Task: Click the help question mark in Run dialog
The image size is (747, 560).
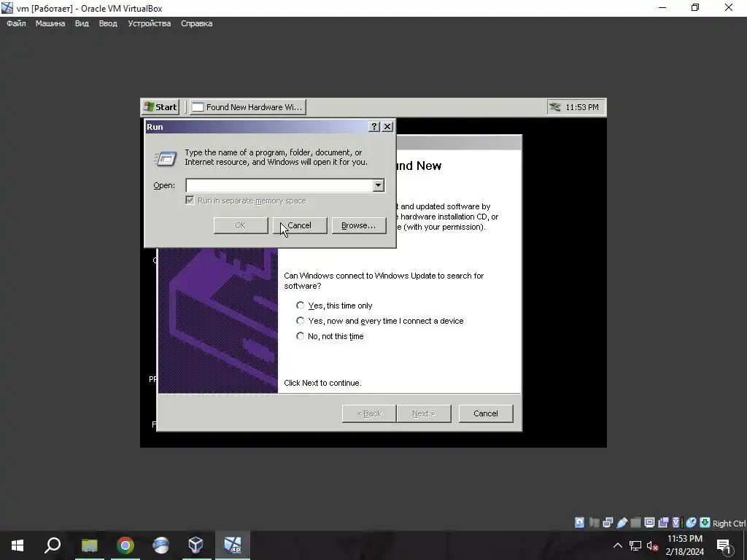Action: 374,127
